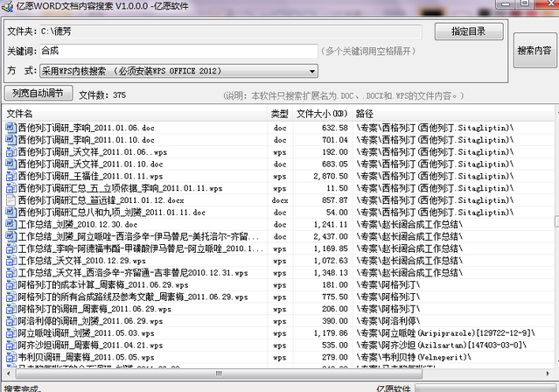Click the 指定目录 button
The height and width of the screenshot is (392, 559).
(469, 31)
